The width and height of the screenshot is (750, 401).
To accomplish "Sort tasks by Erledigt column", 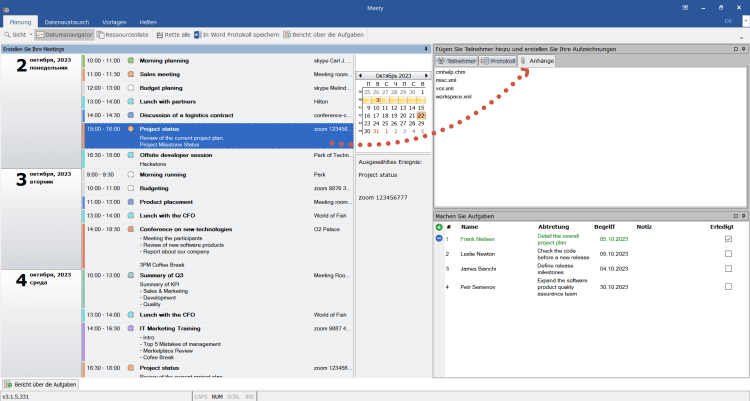I will (x=721, y=227).
